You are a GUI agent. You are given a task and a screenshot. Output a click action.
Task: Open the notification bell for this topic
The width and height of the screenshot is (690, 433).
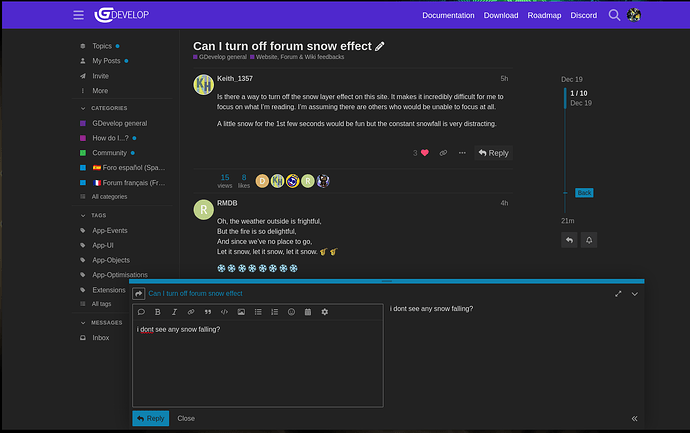pyautogui.click(x=589, y=240)
